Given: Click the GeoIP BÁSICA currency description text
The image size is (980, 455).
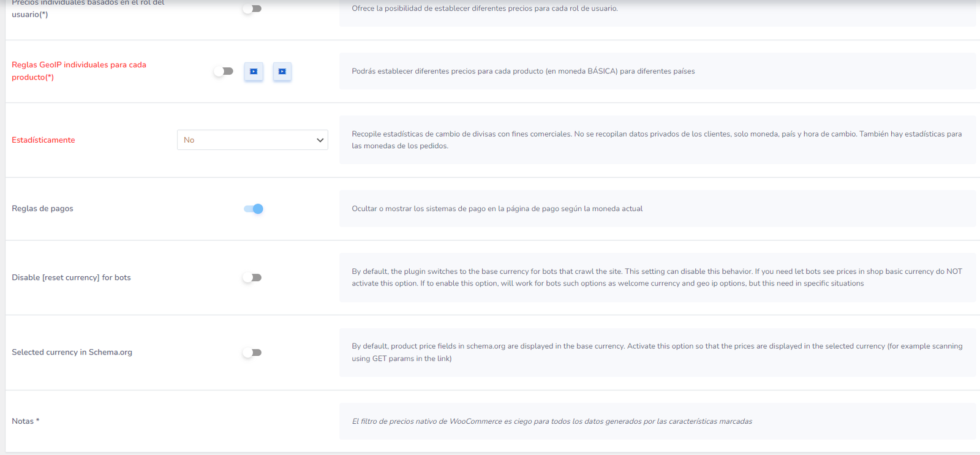Looking at the screenshot, I should pyautogui.click(x=523, y=72).
